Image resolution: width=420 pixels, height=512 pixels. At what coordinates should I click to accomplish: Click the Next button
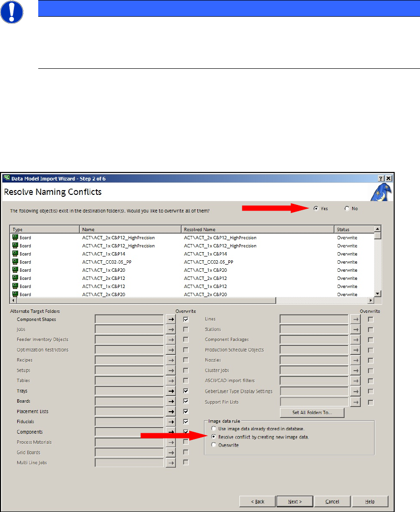(295, 501)
